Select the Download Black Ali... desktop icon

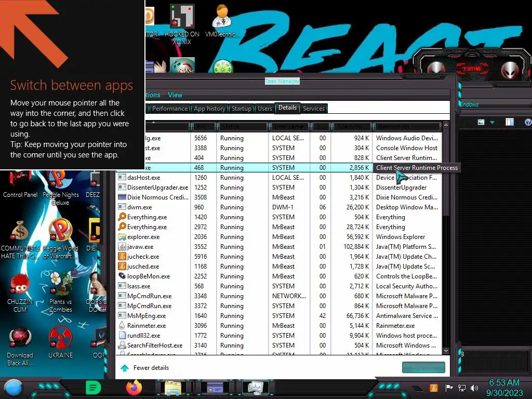pyautogui.click(x=20, y=347)
